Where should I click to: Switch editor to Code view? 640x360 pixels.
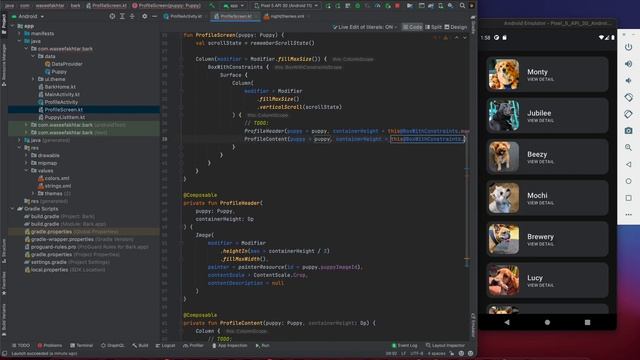coord(412,27)
